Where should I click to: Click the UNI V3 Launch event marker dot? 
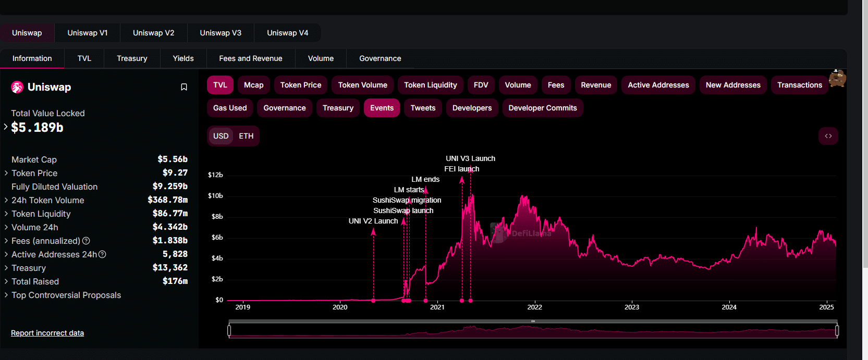471,301
